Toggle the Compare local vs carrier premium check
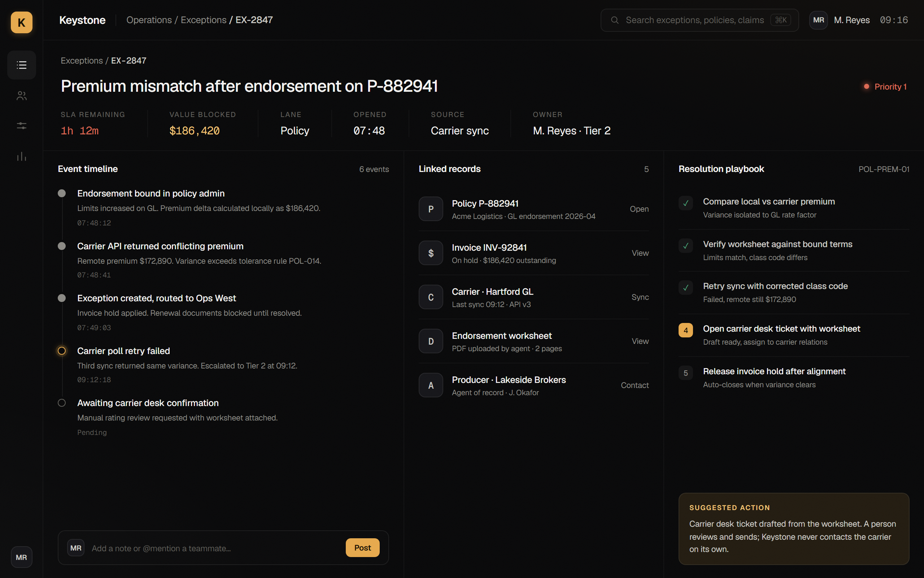Screen dimensions: 924x578 click(x=686, y=203)
